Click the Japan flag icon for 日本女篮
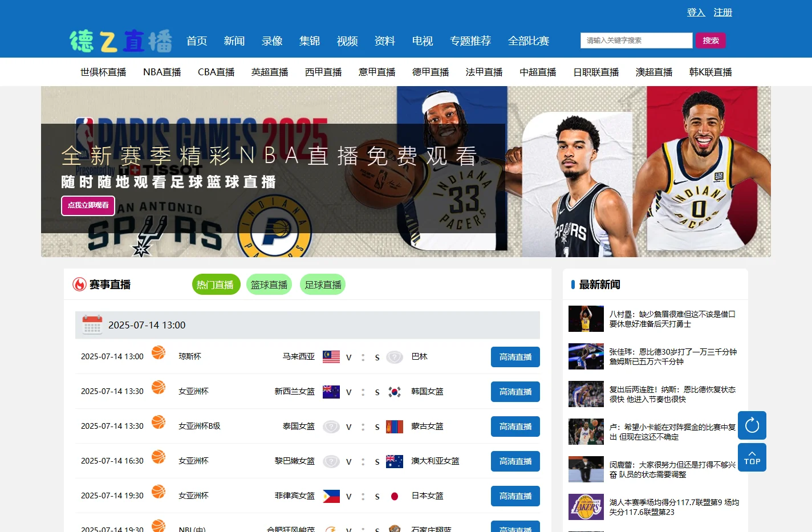 click(395, 496)
